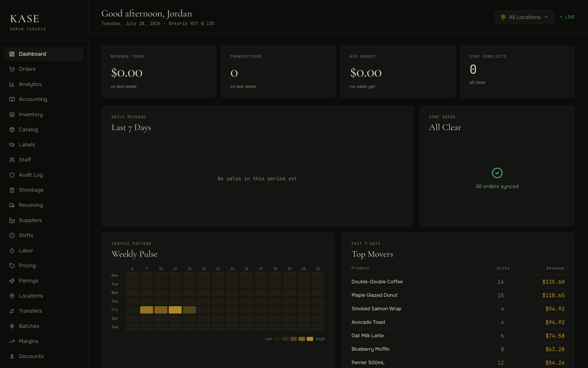Click the Shifts clock icon
Viewport: 588px width, 368px height.
[x=12, y=236]
